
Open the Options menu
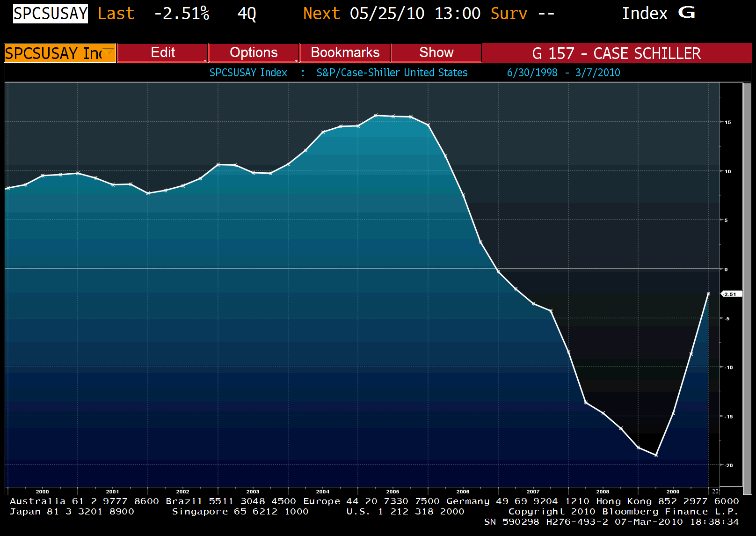coord(254,52)
